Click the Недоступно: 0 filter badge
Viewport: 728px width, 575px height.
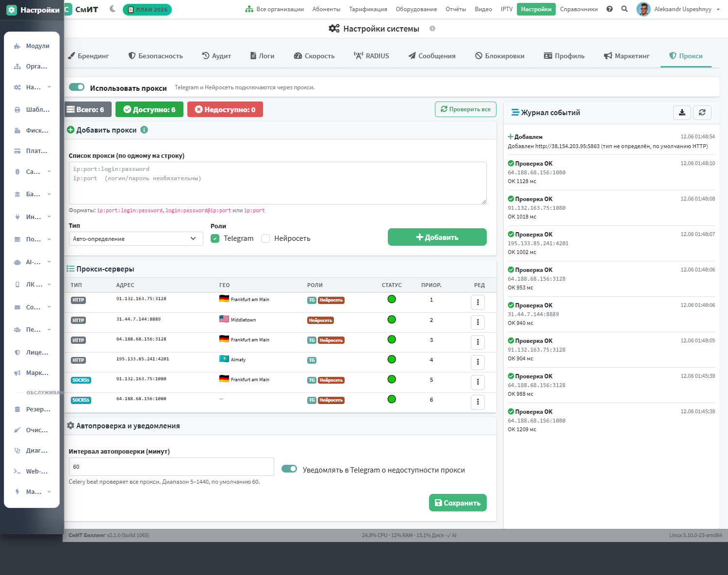[225, 109]
